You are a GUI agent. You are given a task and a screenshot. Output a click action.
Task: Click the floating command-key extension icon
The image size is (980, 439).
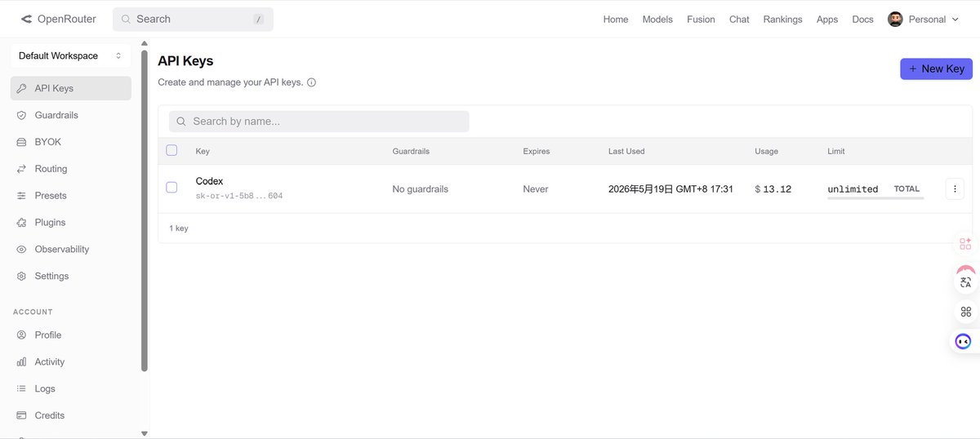(x=966, y=312)
